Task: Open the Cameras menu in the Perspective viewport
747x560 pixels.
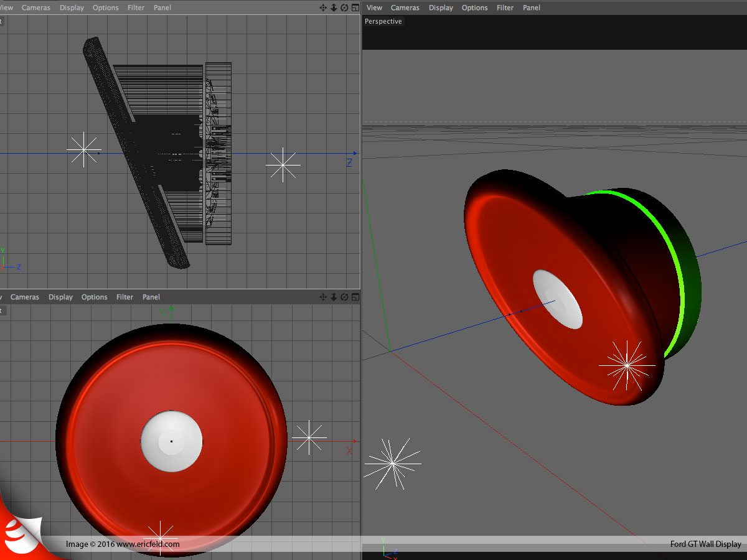Action: [405, 7]
